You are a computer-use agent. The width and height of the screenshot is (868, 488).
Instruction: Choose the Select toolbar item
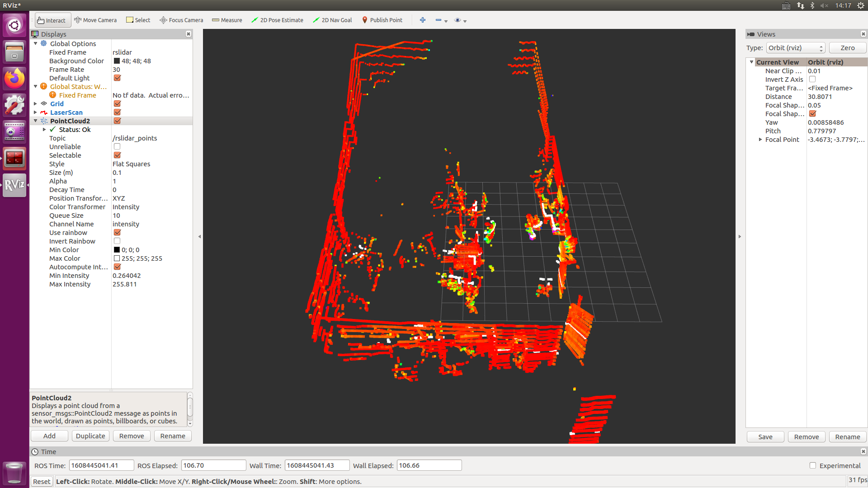pyautogui.click(x=138, y=20)
